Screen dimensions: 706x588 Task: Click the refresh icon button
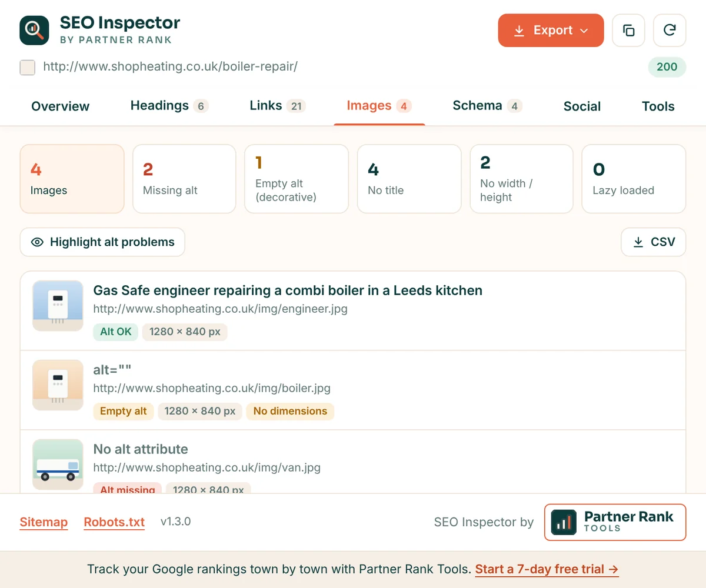(x=670, y=30)
